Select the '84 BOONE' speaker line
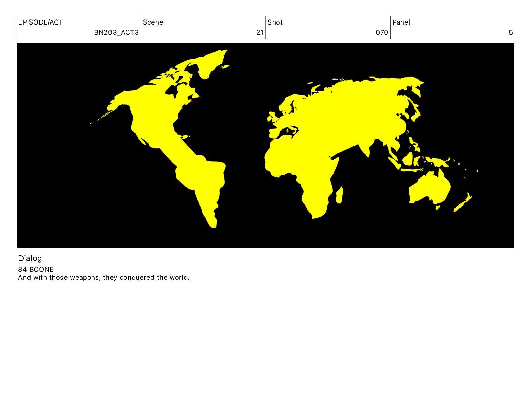The height and width of the screenshot is (411, 532). click(x=36, y=269)
